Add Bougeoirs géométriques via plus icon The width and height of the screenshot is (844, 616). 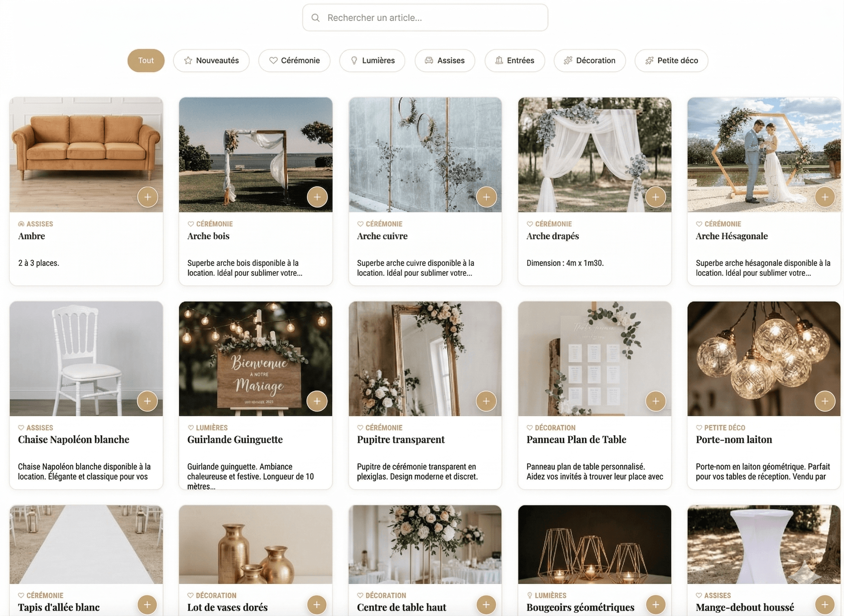pyautogui.click(x=656, y=604)
